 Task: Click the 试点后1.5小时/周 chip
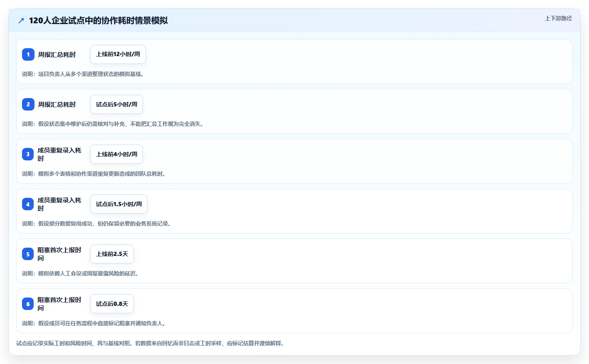(x=119, y=204)
